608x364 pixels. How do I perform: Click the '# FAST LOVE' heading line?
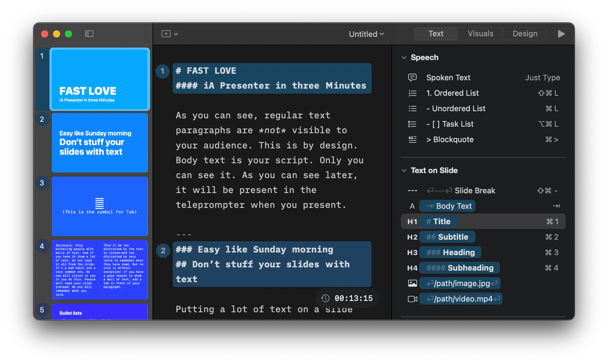[206, 71]
